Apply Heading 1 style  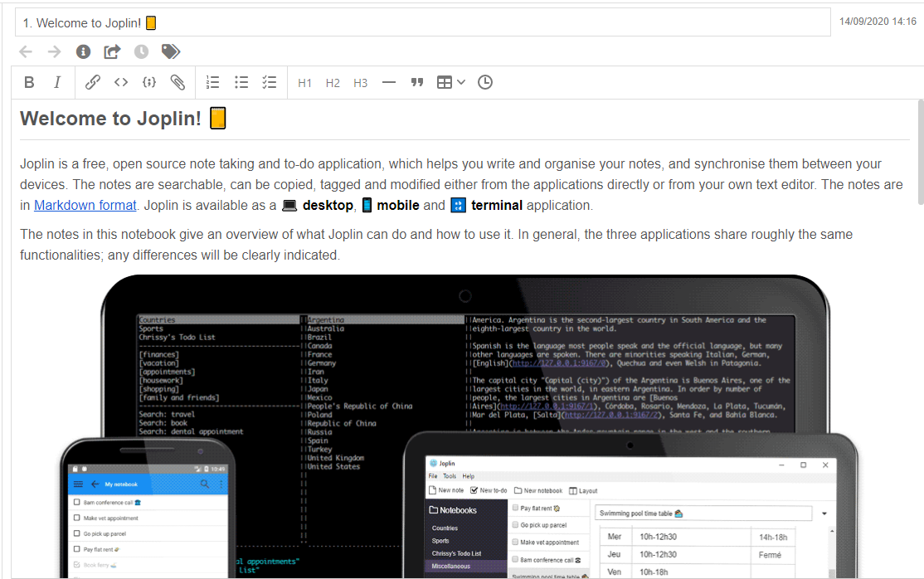[x=304, y=83]
